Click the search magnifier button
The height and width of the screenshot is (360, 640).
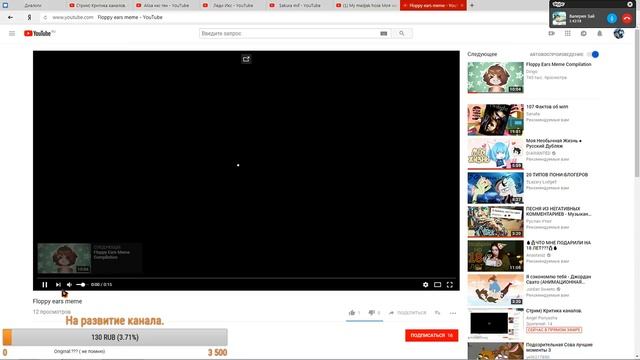coord(402,33)
